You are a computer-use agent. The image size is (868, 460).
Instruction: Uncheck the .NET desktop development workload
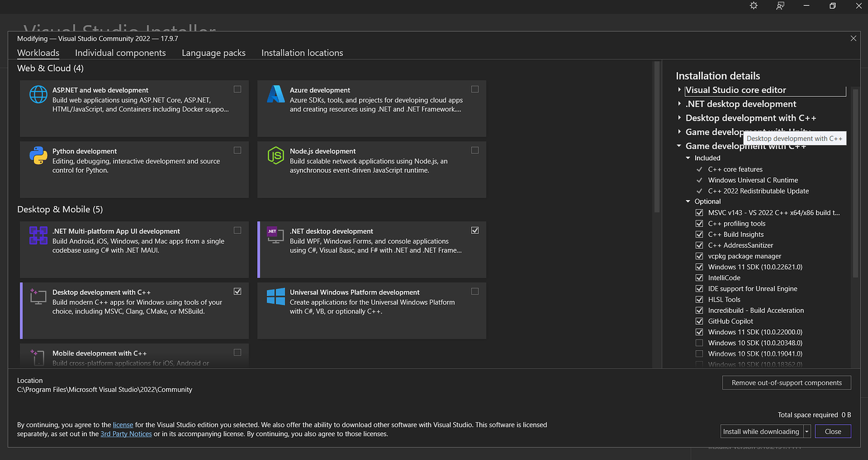coord(475,230)
